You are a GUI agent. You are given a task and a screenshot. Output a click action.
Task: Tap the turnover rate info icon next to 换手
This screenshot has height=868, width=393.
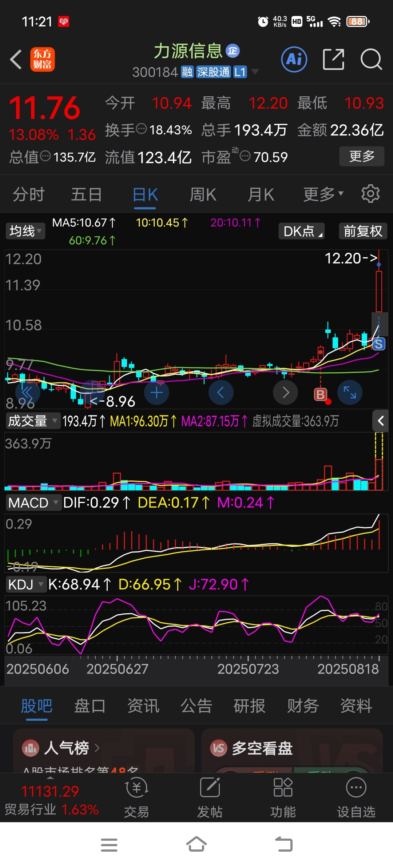coord(141,129)
